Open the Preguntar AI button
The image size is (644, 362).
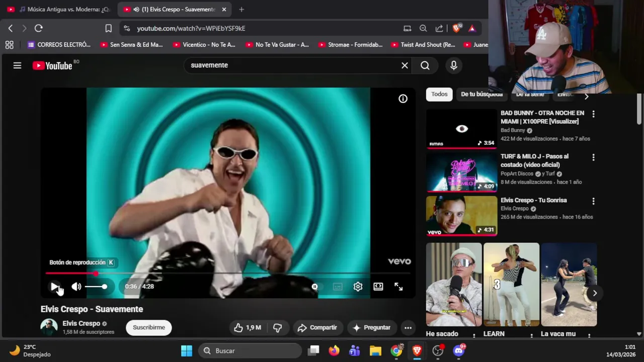(x=372, y=328)
